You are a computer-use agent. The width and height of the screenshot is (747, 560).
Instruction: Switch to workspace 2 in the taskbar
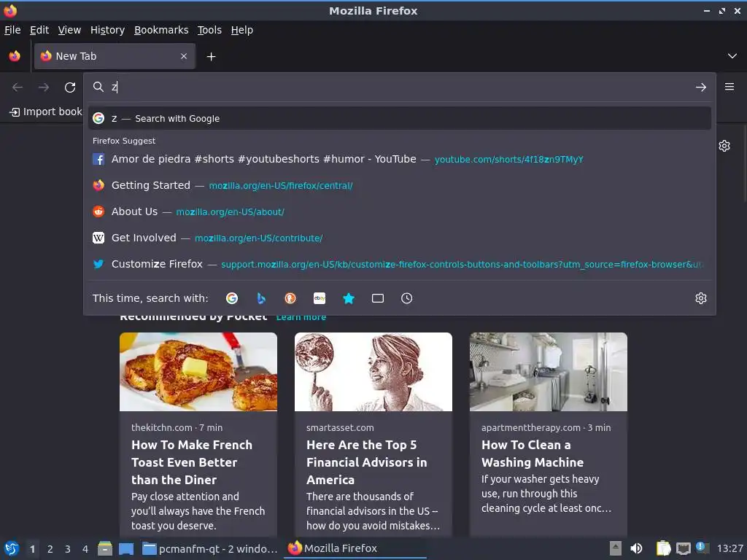point(50,549)
